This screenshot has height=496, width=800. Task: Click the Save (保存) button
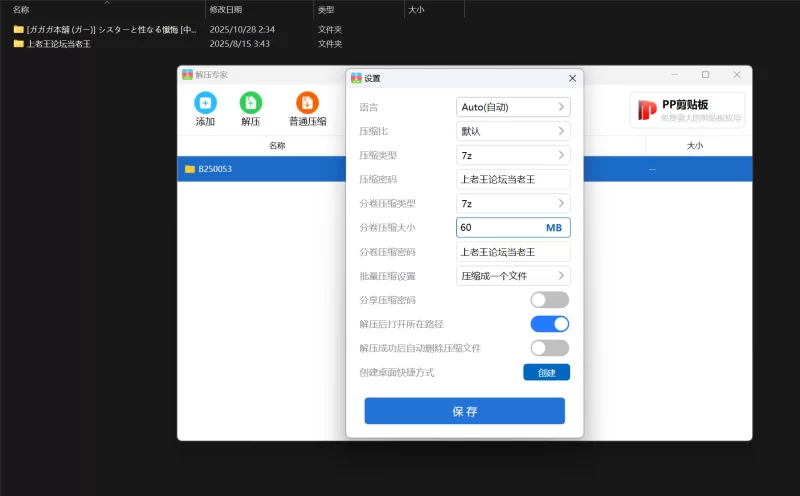pyautogui.click(x=464, y=411)
